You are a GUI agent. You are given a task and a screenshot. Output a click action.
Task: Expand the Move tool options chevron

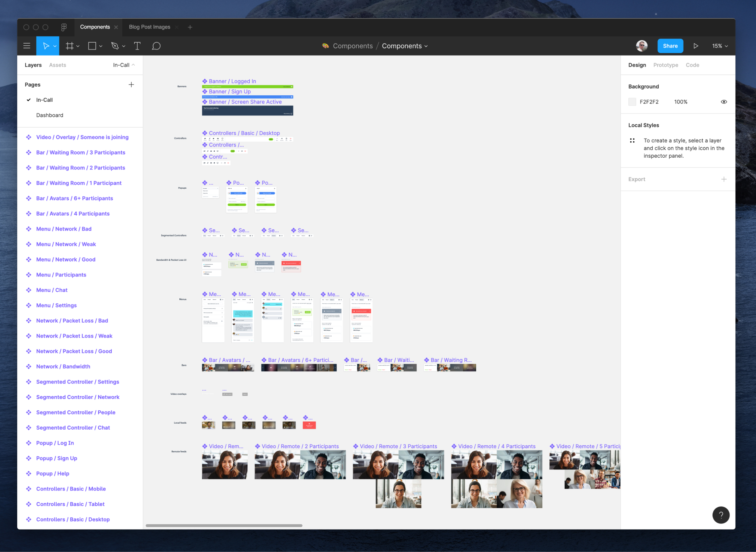point(54,45)
